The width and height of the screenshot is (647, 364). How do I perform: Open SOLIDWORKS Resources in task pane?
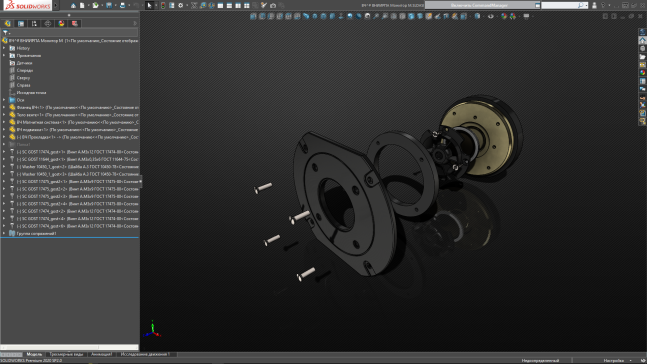642,40
